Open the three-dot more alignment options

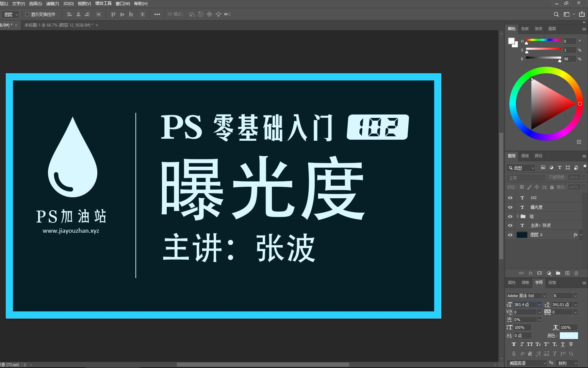[x=157, y=14]
